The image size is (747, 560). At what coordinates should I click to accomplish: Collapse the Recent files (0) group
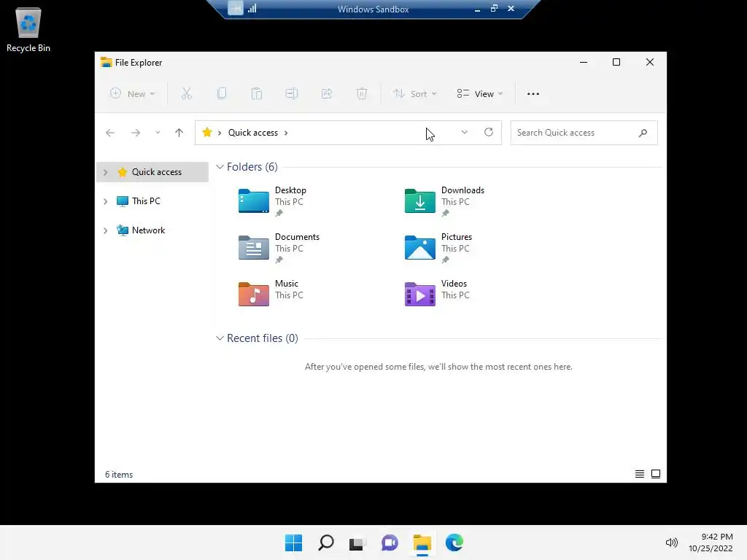point(220,338)
